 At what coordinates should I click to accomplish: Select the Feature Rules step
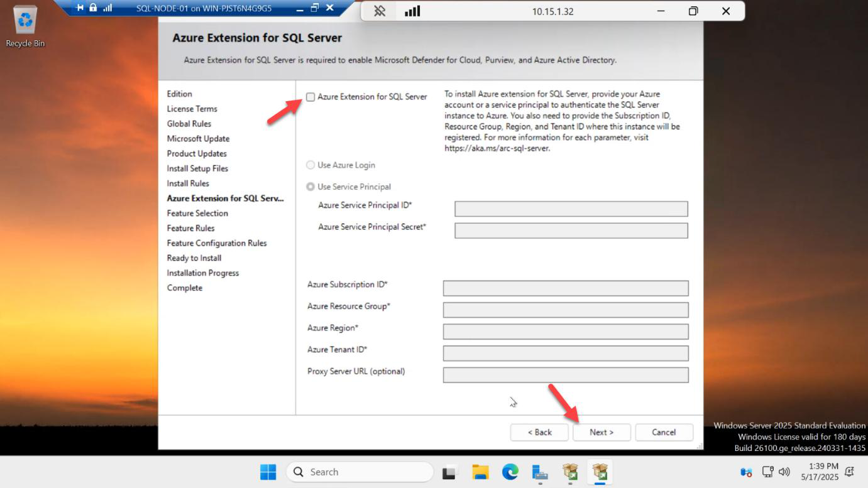coord(190,228)
